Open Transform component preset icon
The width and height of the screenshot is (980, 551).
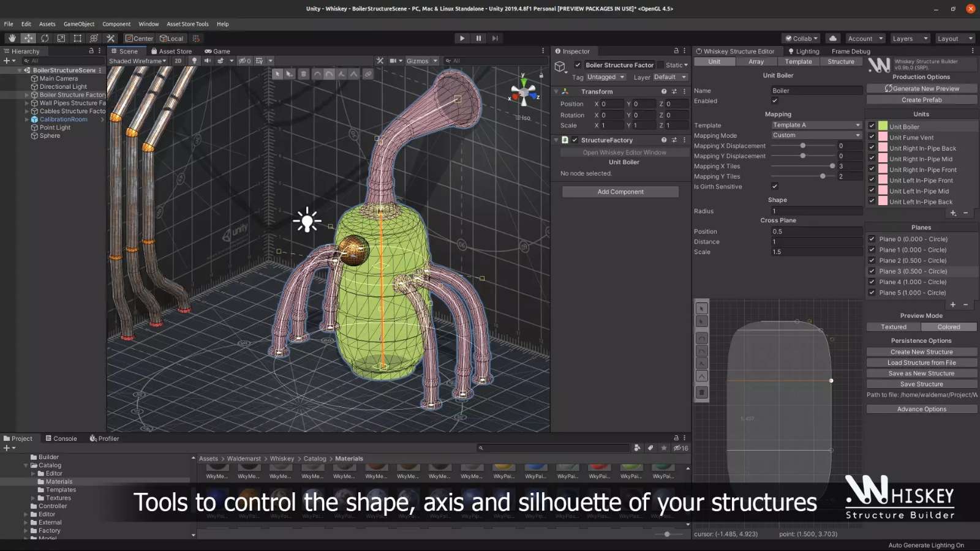[x=674, y=91]
